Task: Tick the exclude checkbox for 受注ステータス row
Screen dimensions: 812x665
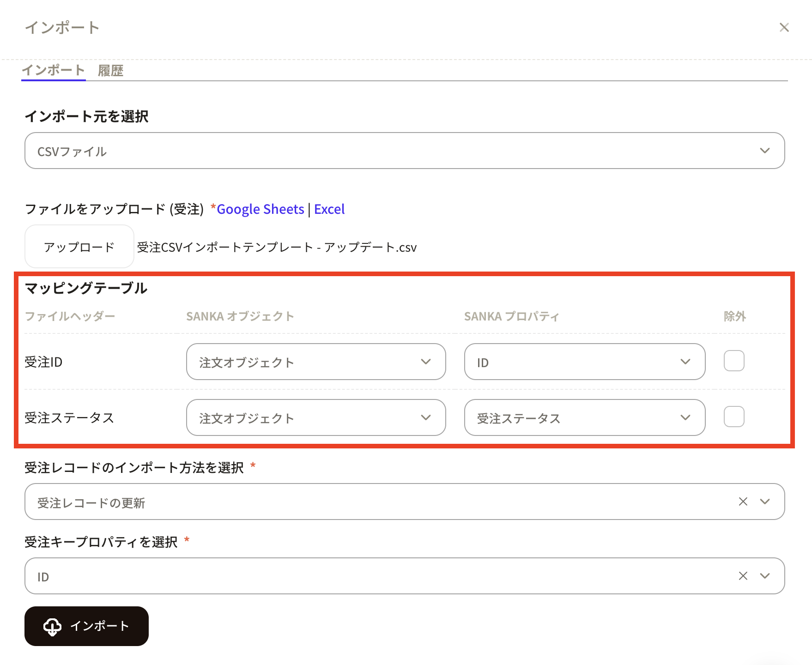Action: (733, 417)
